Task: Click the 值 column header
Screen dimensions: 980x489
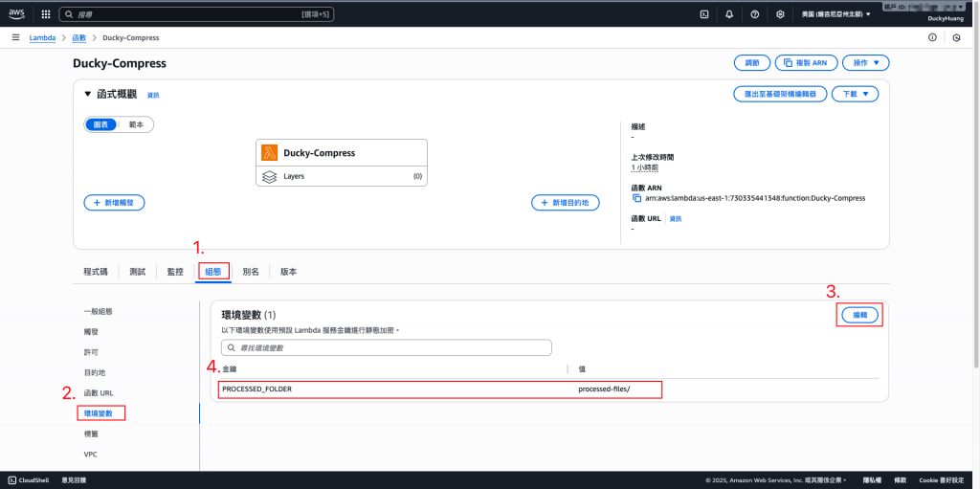Action: point(583,369)
